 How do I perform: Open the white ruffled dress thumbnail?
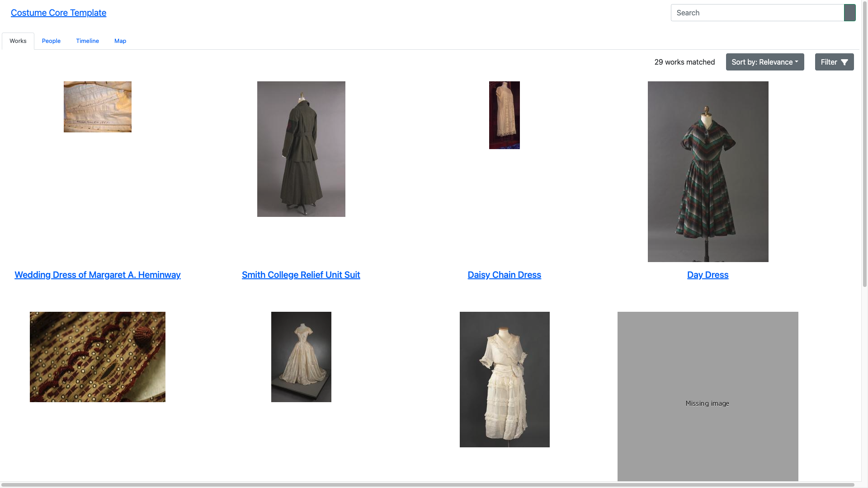[505, 380]
